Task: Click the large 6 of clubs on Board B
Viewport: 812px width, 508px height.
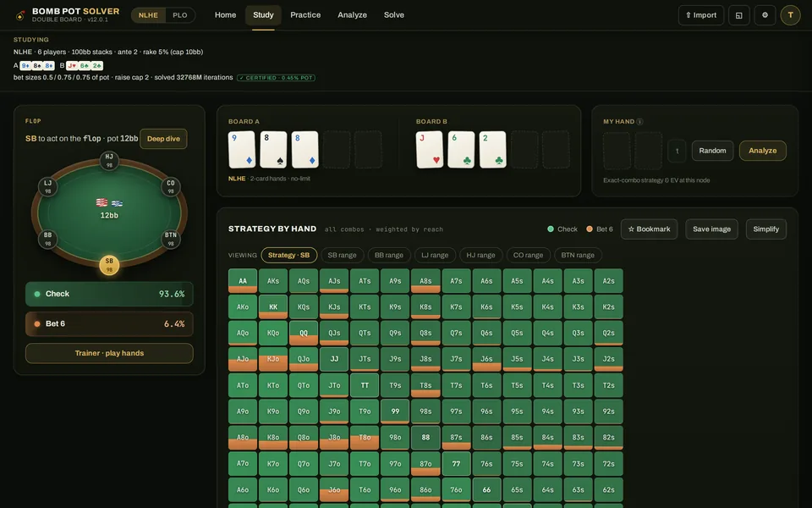Action: 462,149
